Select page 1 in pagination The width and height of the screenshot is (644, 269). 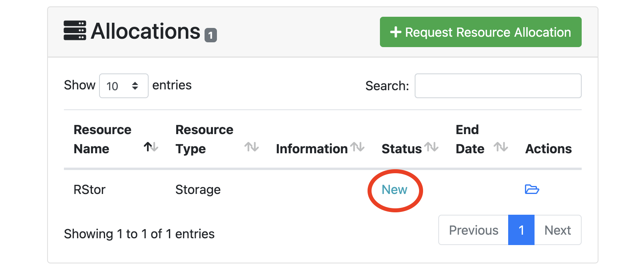tap(521, 230)
